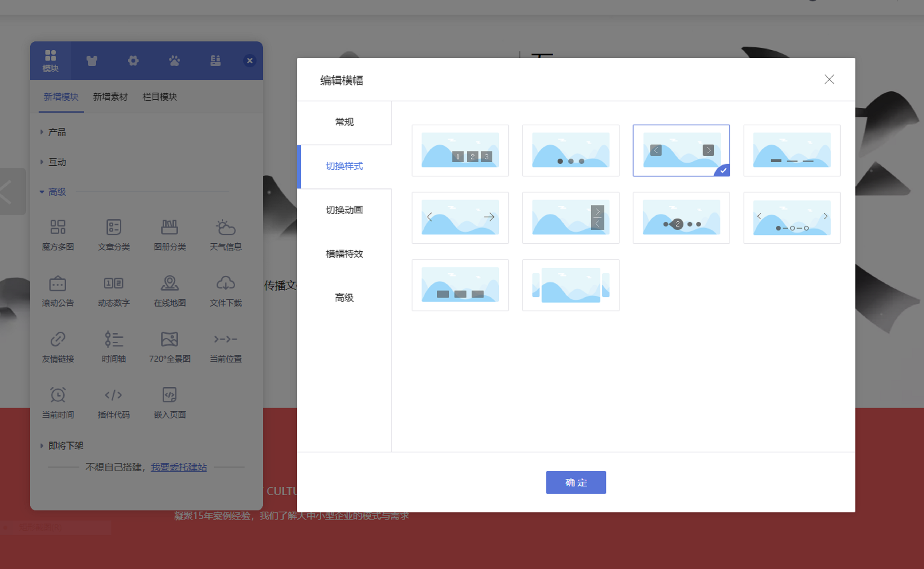Expand the 互动 module category
The image size is (924, 569).
(x=57, y=162)
